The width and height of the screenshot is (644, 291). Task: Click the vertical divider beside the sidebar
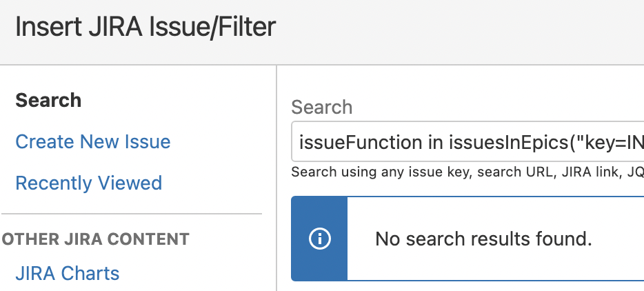276,178
